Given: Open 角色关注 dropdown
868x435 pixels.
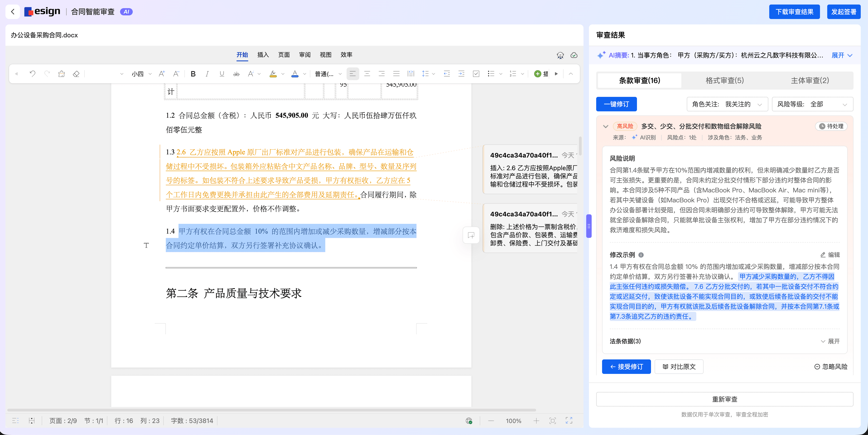Looking at the screenshot, I should tap(727, 104).
